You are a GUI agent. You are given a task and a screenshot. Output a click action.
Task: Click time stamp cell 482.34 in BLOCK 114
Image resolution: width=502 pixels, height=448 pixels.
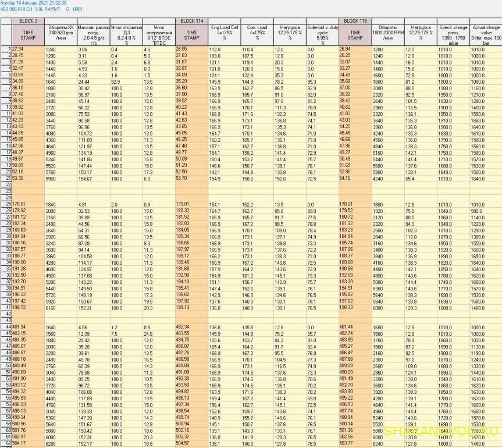tap(191, 326)
